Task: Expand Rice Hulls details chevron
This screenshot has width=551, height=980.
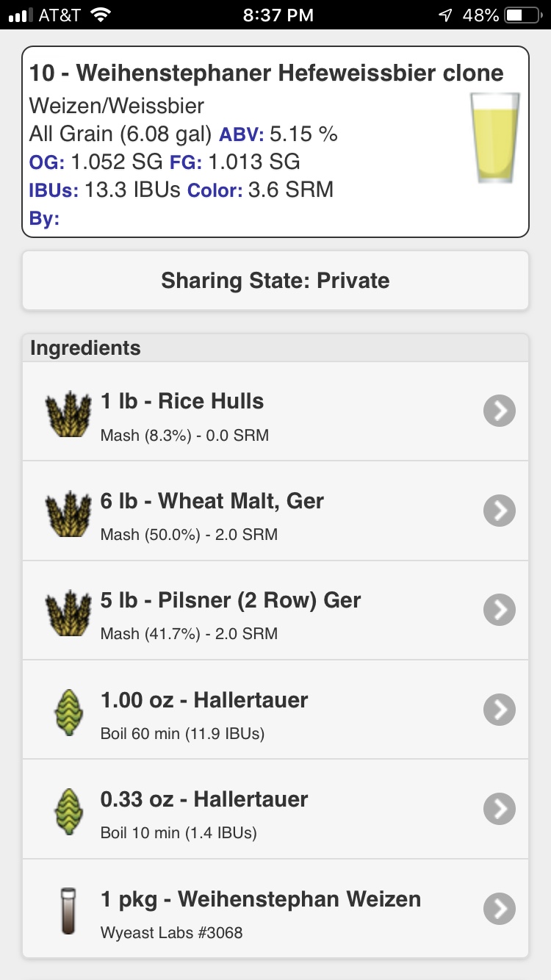Action: pyautogui.click(x=500, y=411)
